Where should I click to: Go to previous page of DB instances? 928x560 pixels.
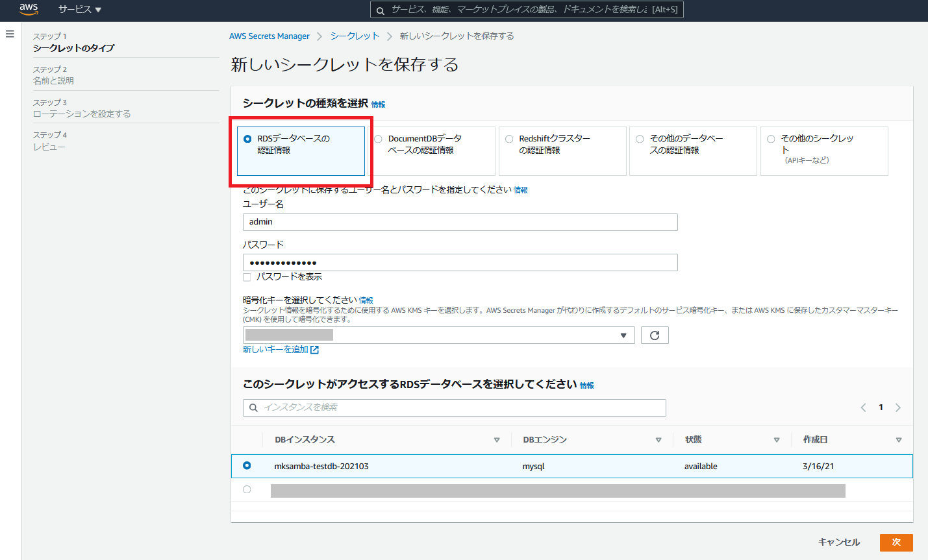(864, 408)
